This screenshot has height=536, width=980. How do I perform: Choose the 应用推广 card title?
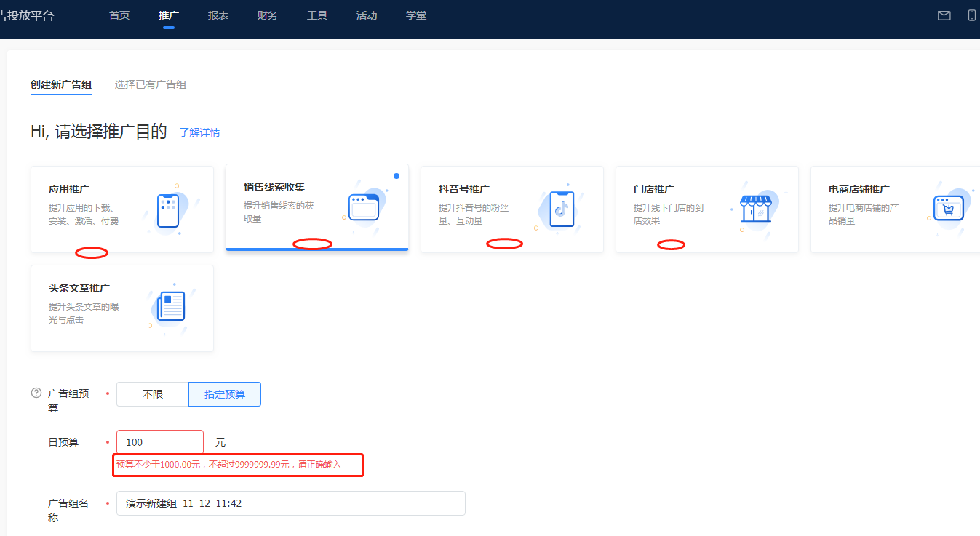[69, 189]
